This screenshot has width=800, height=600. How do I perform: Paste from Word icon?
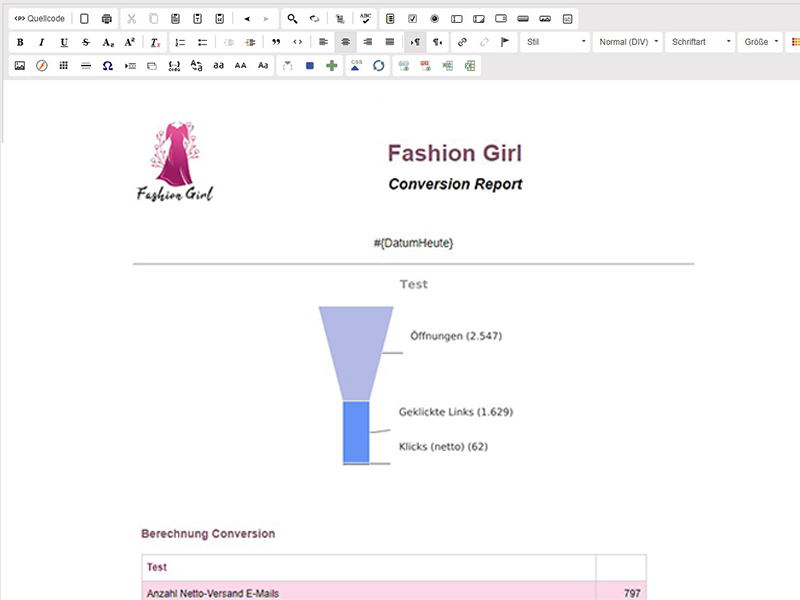(219, 19)
